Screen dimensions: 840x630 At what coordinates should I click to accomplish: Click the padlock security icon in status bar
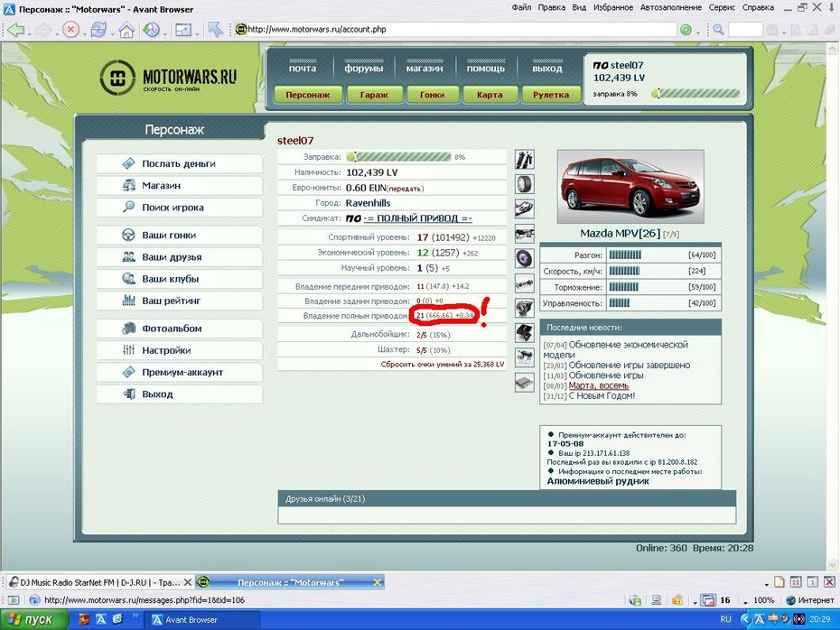[677, 600]
